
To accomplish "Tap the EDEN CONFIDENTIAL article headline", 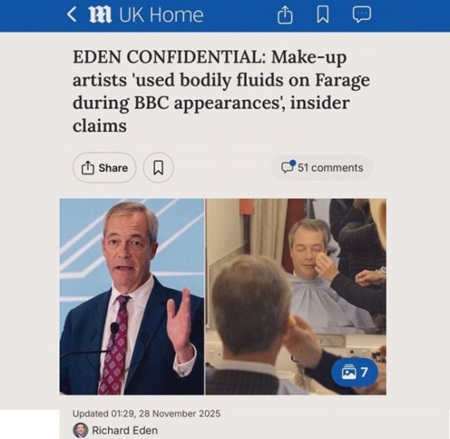I will [x=221, y=91].
